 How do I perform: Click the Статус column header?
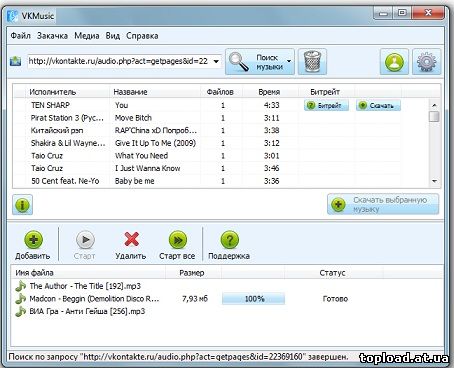click(x=333, y=273)
